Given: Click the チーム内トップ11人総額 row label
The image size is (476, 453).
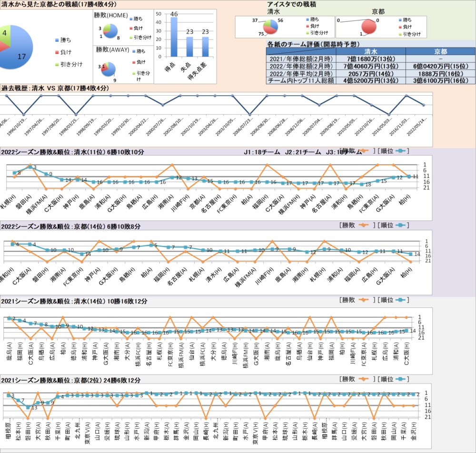Looking at the screenshot, I should coord(301,81).
